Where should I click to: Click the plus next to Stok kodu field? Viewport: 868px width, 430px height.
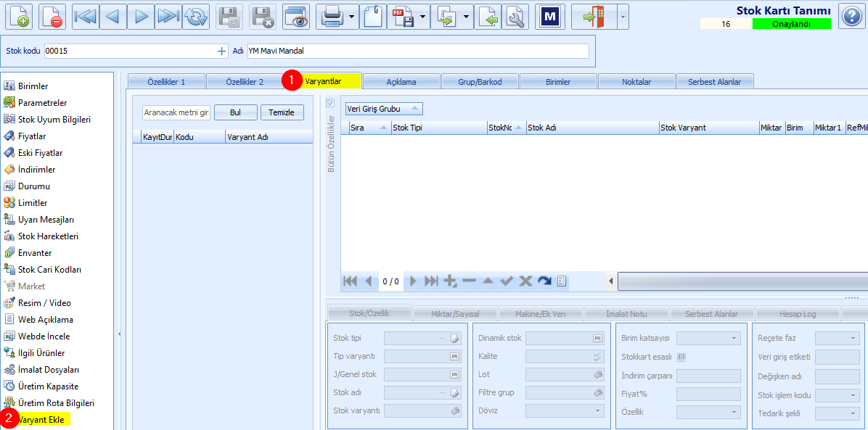coord(221,51)
